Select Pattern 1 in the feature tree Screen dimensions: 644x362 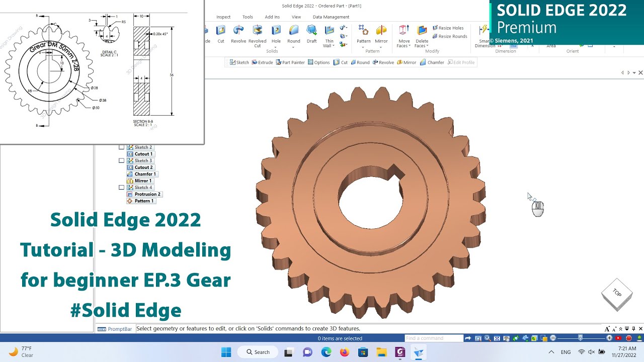(x=140, y=201)
